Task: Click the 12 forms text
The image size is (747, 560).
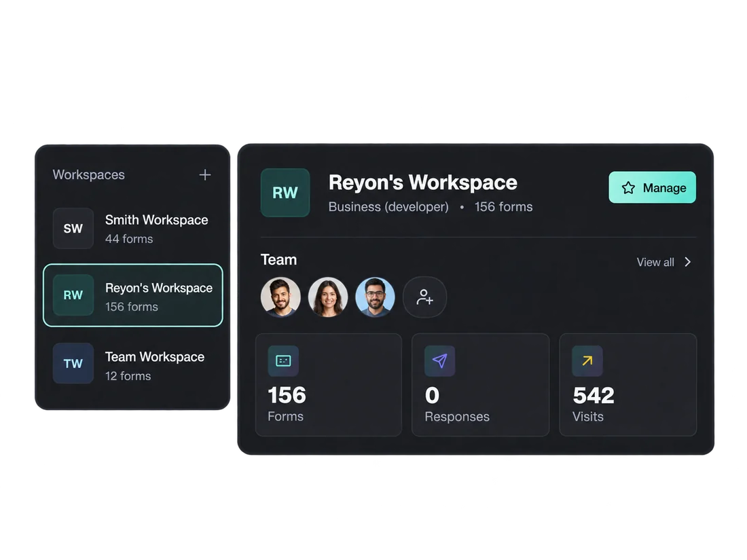Action: pyautogui.click(x=128, y=376)
